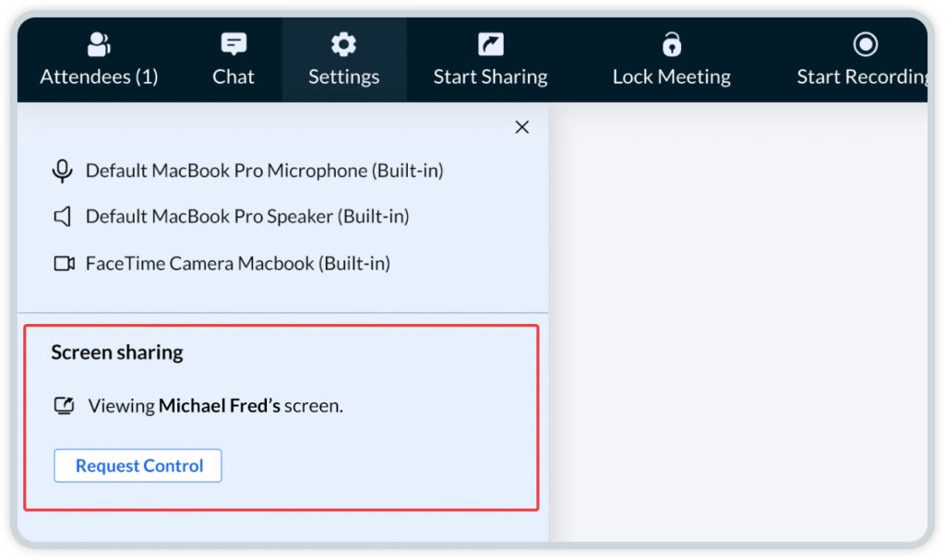Click the microphone icon in settings

tap(62, 171)
